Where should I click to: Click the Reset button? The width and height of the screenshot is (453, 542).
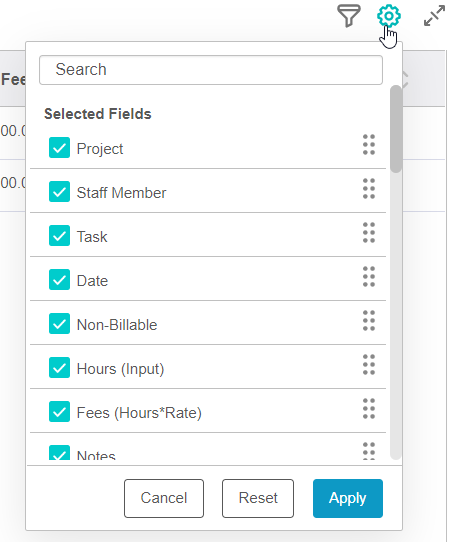coord(258,498)
